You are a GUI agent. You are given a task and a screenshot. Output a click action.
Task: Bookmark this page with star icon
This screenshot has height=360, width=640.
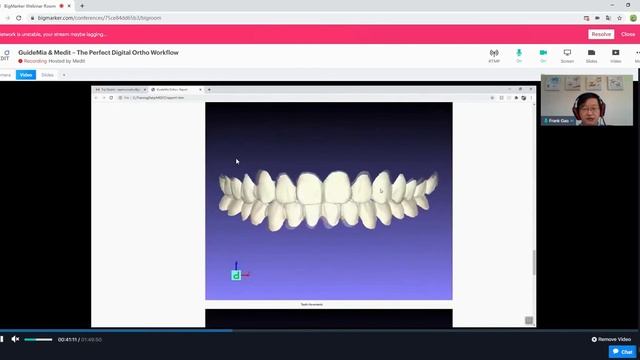coord(619,18)
